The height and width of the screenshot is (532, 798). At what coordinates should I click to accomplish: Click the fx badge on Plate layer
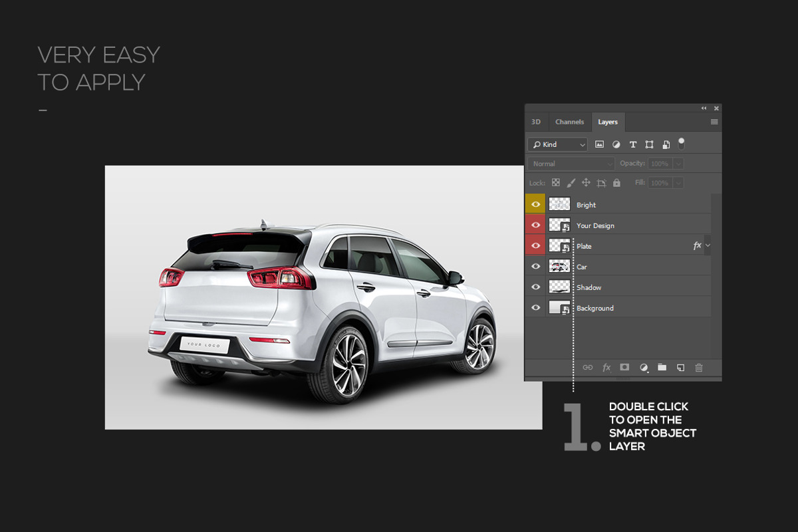click(697, 245)
